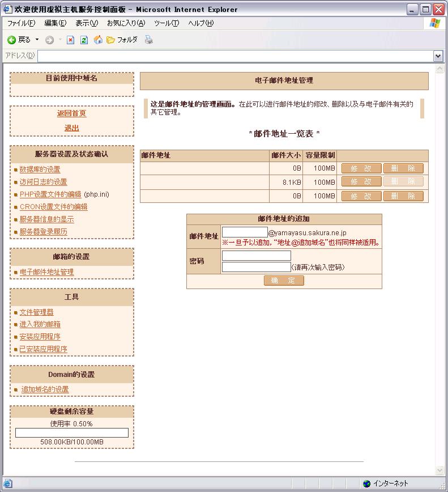Viewport: 448px width, 492px height.
Task: Open the 表示 (View) menu
Action: pyautogui.click(x=87, y=23)
